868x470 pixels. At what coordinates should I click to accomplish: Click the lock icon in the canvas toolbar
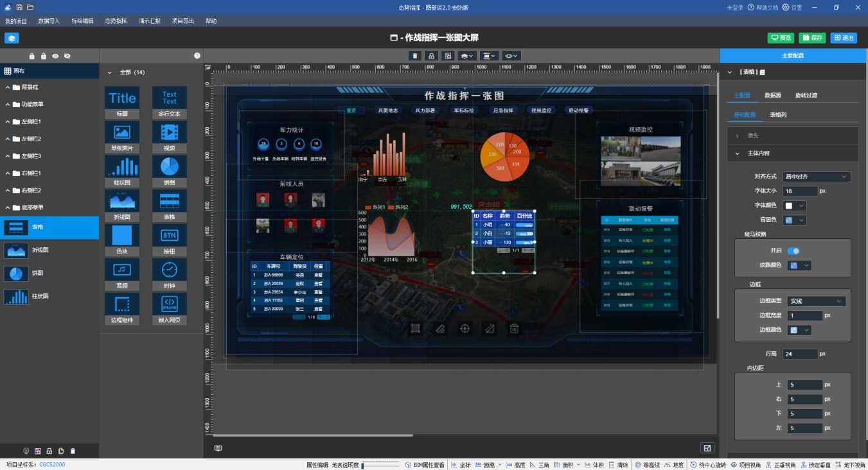point(431,56)
